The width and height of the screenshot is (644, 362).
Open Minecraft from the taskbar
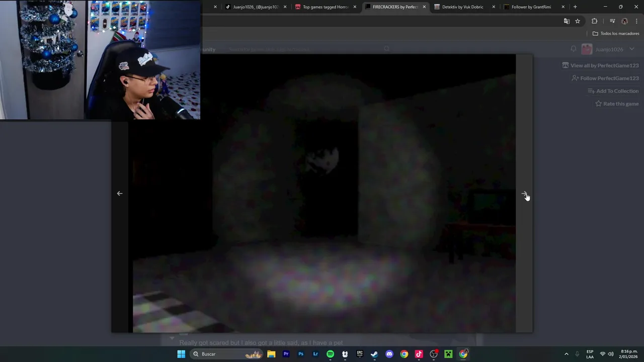[x=448, y=354]
